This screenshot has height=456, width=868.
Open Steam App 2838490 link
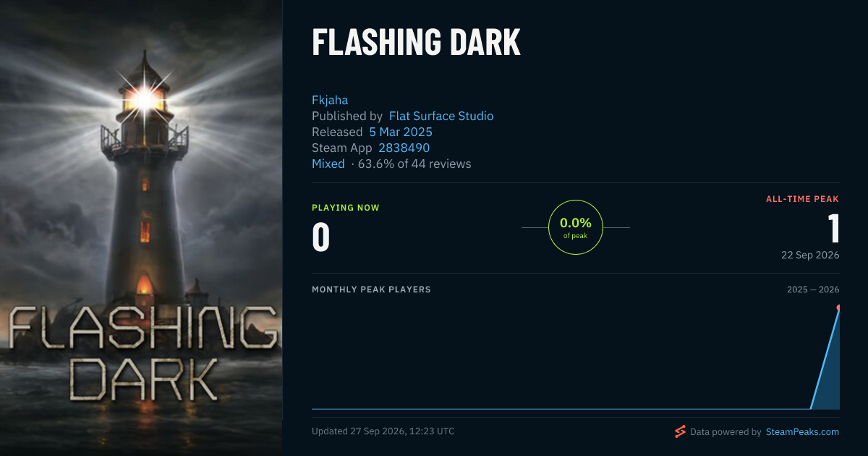click(x=404, y=148)
